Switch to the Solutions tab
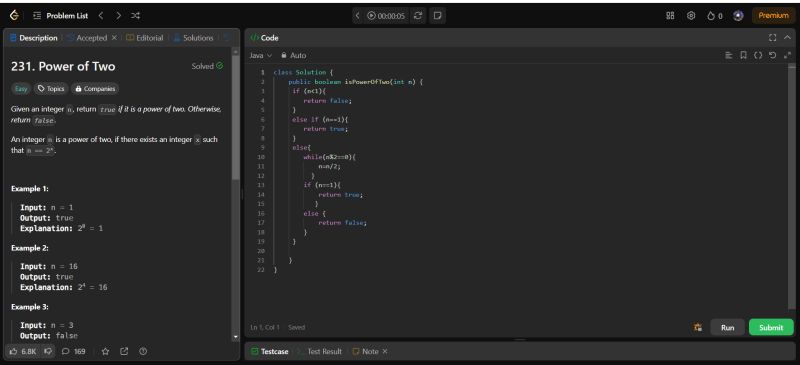The height and width of the screenshot is (365, 800). tap(193, 38)
